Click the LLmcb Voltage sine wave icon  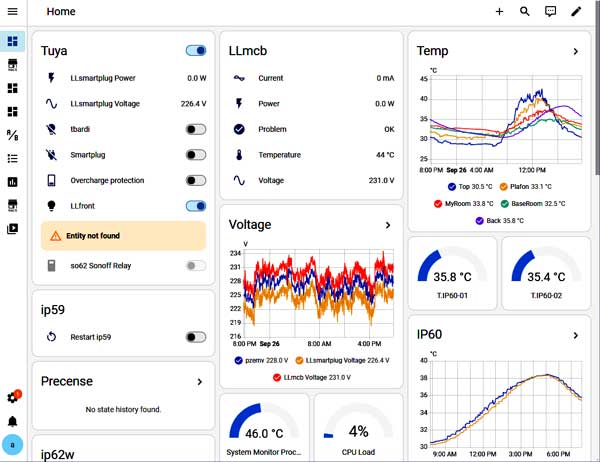[x=239, y=180]
